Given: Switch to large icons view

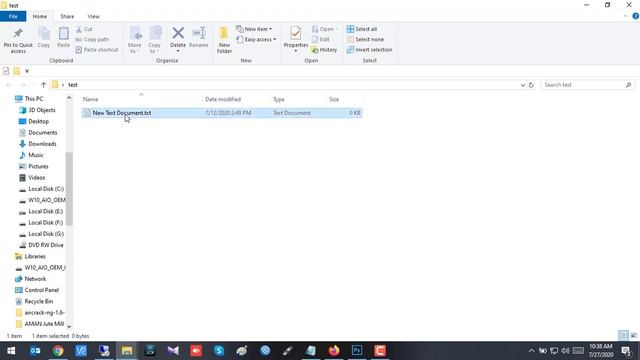Looking at the screenshot, I should tap(633, 336).
